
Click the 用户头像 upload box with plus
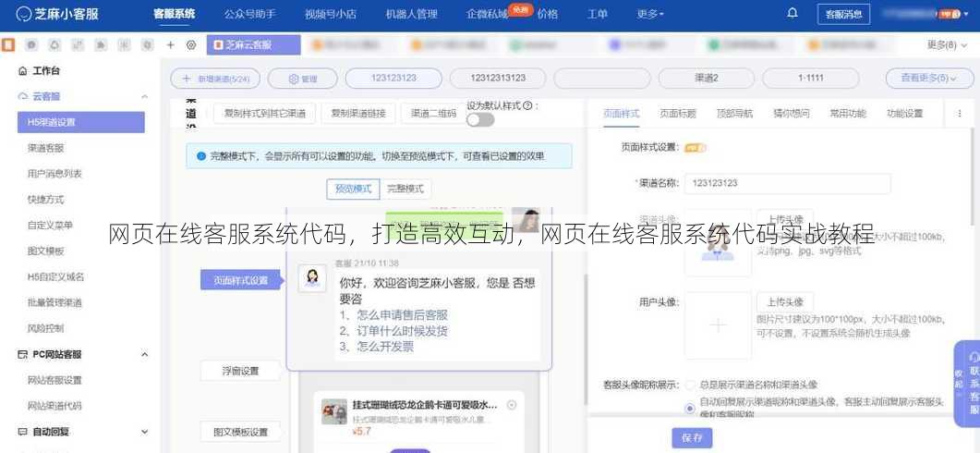[x=718, y=325]
